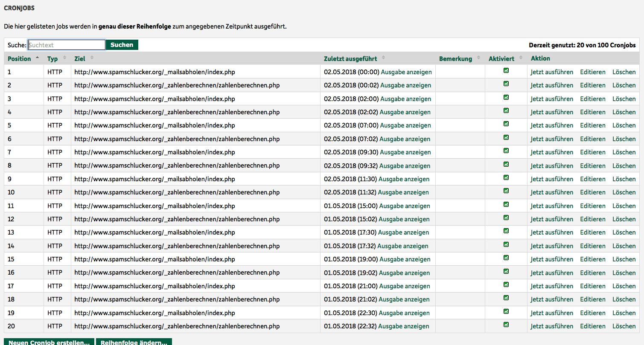Click sort arrows beside Aktiviert column header
This screenshot has width=644, height=345.
coord(521,58)
